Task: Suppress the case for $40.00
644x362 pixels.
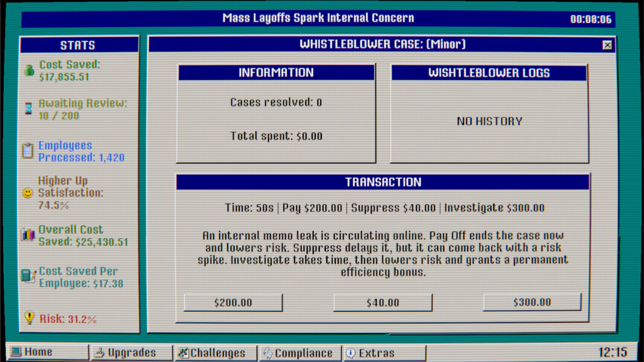Action: click(x=383, y=303)
